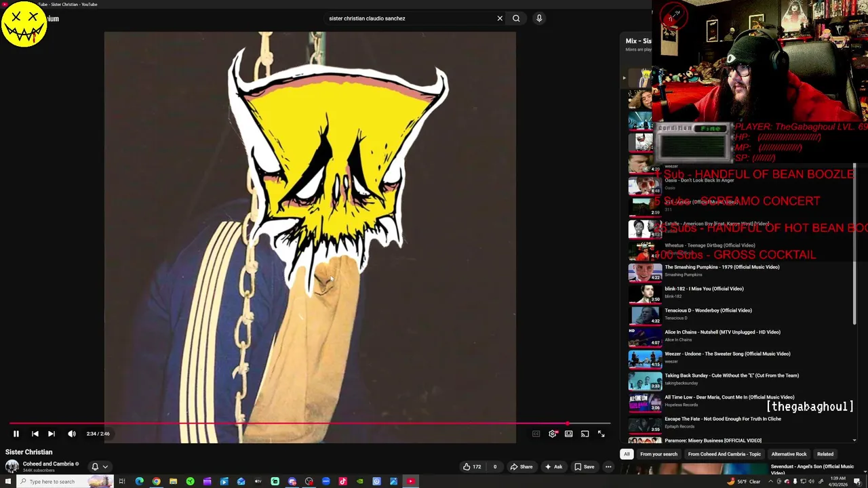Click the progress bar scrubber handle
The height and width of the screenshot is (488, 868).
pos(568,424)
